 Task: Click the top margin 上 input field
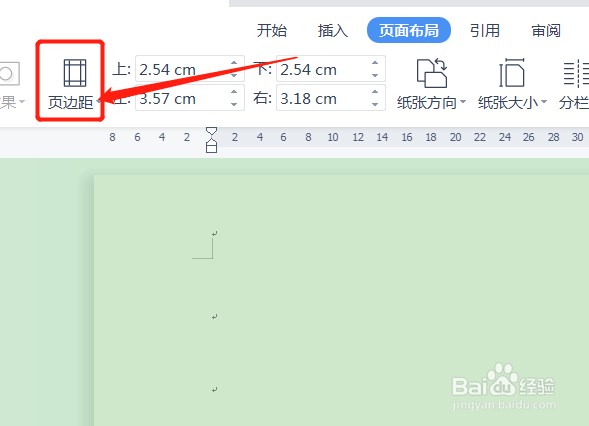[x=190, y=69]
